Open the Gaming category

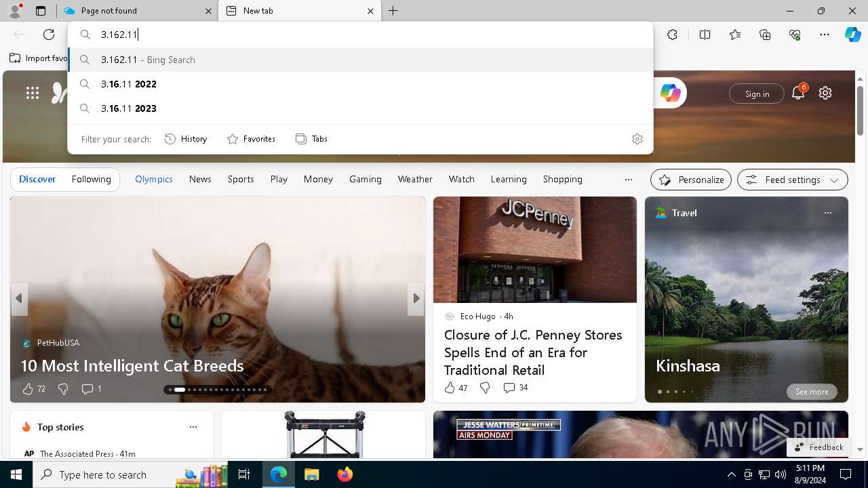[366, 179]
